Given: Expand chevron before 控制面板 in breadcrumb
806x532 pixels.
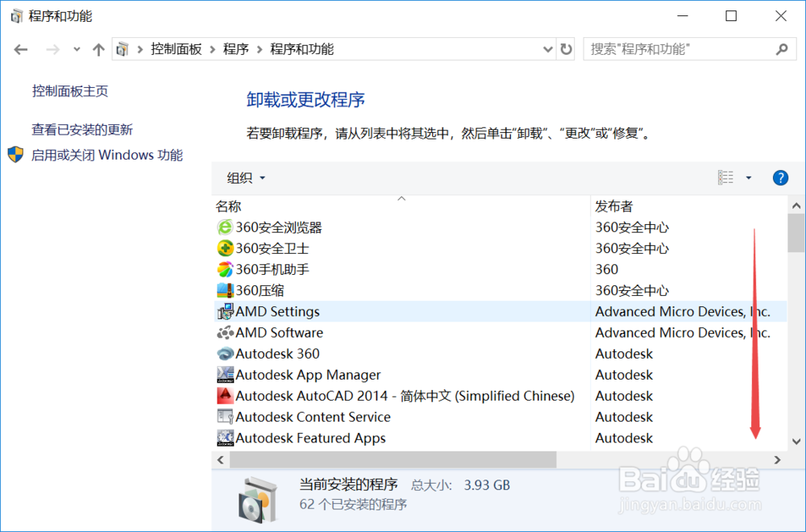Looking at the screenshot, I should (139, 49).
